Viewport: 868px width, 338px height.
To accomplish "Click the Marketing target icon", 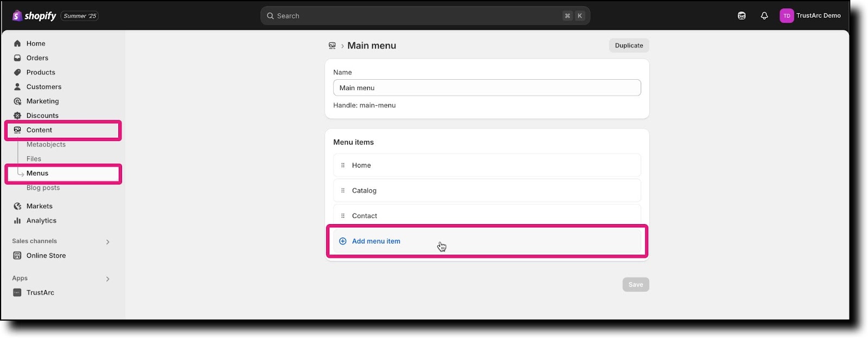I will [17, 101].
